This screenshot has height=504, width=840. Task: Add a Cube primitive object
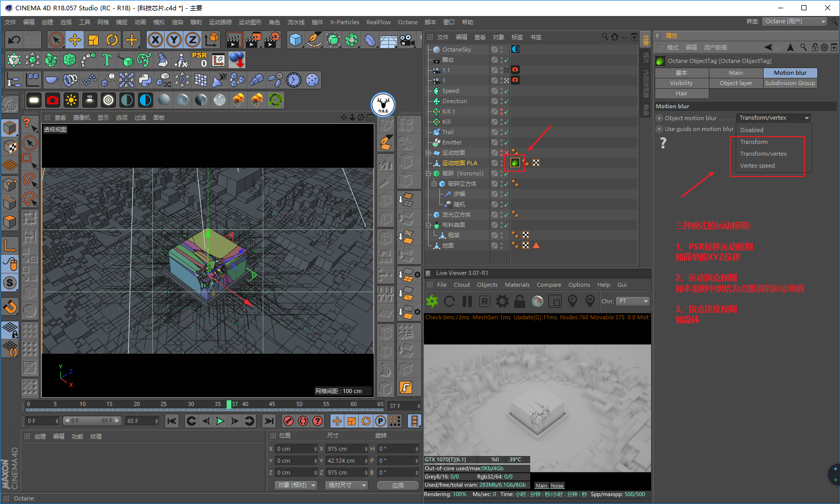click(x=296, y=40)
